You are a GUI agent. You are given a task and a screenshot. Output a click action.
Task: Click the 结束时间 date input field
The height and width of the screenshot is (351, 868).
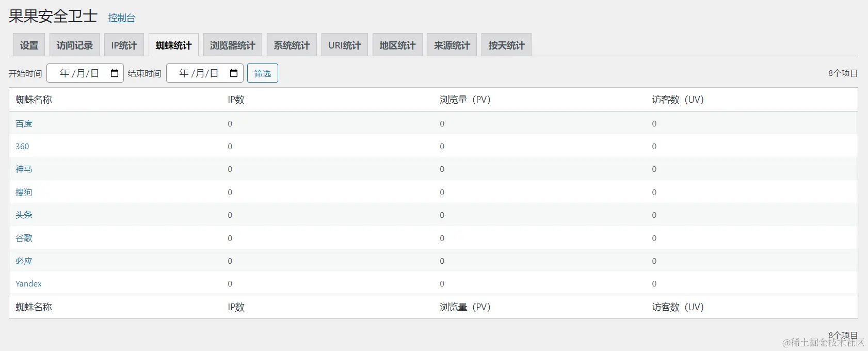pos(204,73)
